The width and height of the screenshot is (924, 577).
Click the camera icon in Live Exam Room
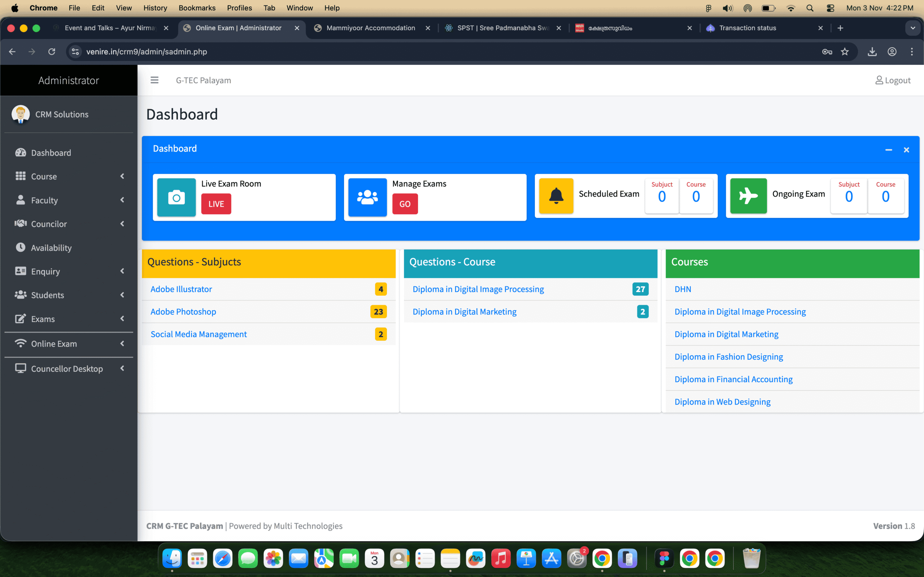(x=176, y=197)
